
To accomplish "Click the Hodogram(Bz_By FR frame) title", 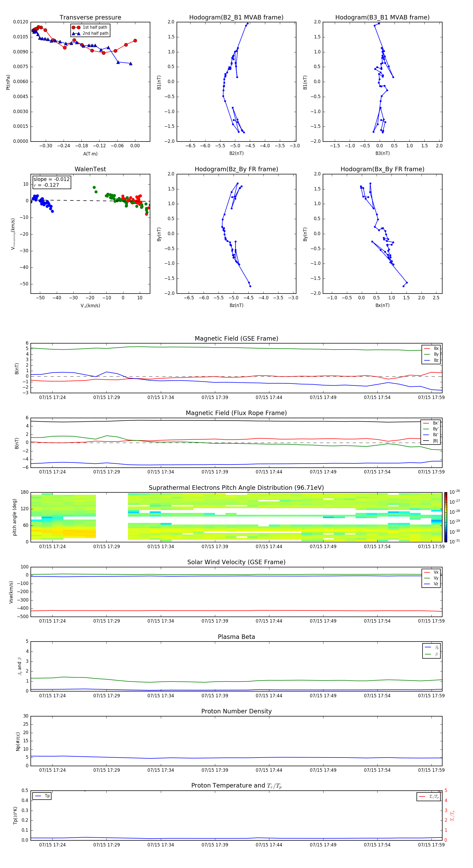I will 236,169.
